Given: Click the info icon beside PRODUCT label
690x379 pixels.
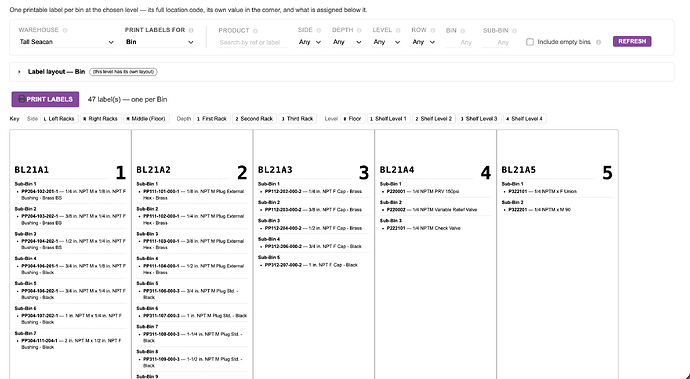Looking at the screenshot, I should pyautogui.click(x=255, y=31).
